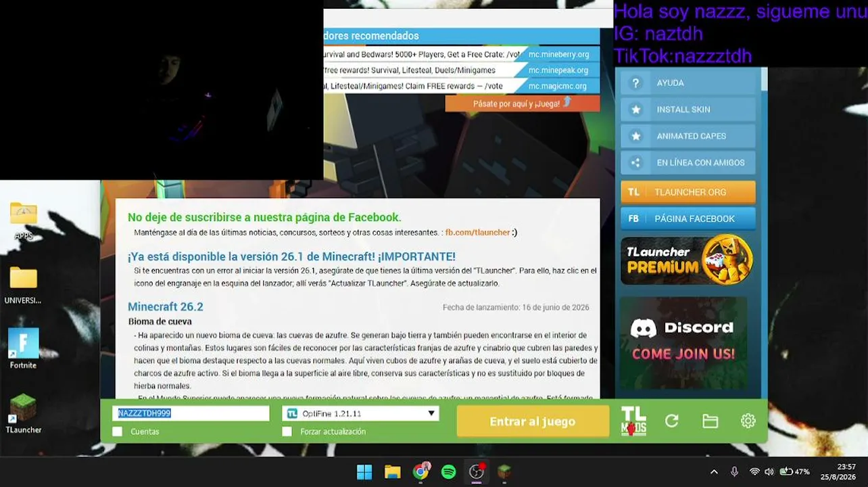The height and width of the screenshot is (487, 868).
Task: Click the refresh icon in TLauncher
Action: [671, 421]
